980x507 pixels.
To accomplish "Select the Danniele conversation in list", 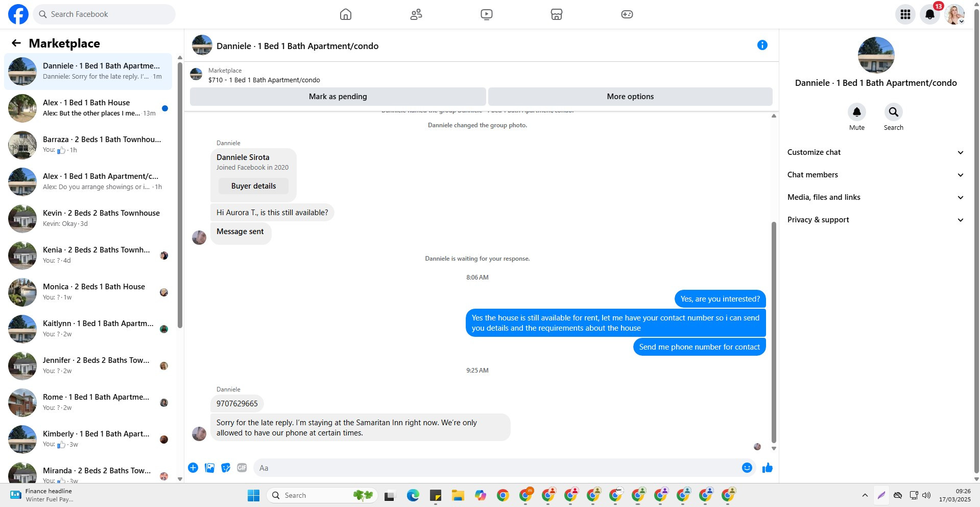I will pos(88,72).
